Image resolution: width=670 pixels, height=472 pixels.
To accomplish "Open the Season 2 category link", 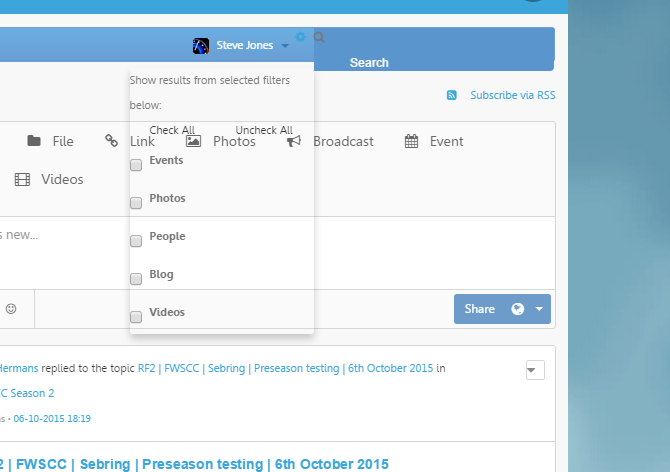I will pos(27,393).
